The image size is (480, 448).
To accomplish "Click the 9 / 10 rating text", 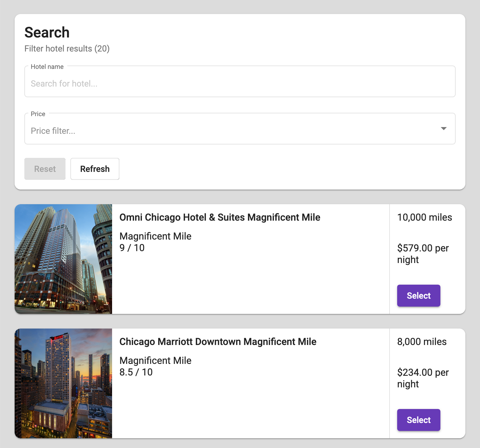I will pos(132,248).
